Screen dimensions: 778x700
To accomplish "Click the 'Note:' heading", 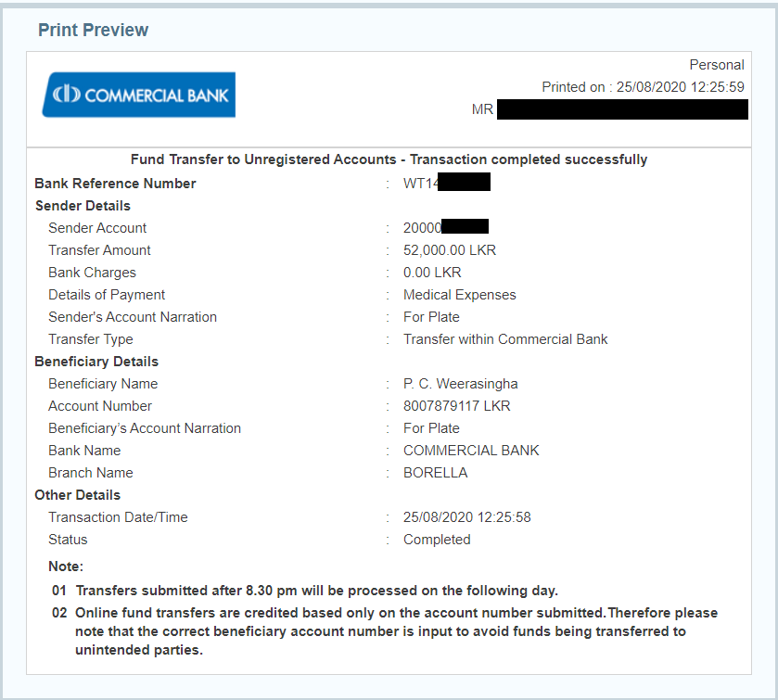I will [x=66, y=566].
